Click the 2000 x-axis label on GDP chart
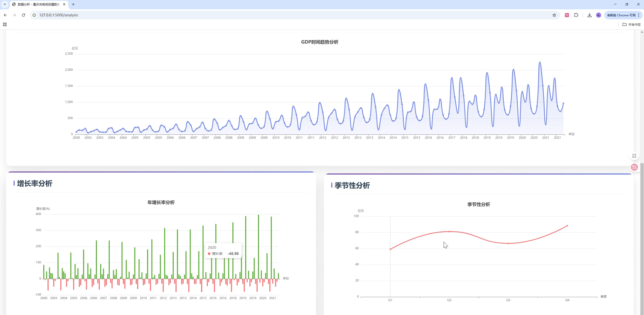Screen dimensions: 644x315 pos(76,137)
